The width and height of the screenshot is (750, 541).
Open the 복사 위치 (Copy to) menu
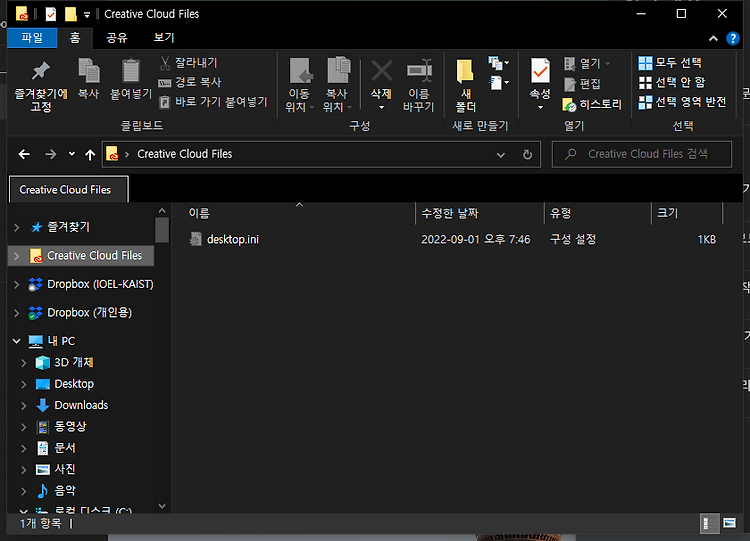(x=337, y=85)
